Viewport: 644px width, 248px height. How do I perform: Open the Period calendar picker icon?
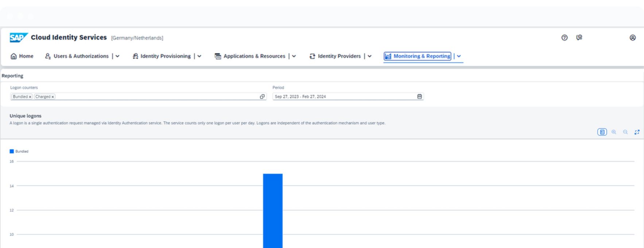[419, 97]
